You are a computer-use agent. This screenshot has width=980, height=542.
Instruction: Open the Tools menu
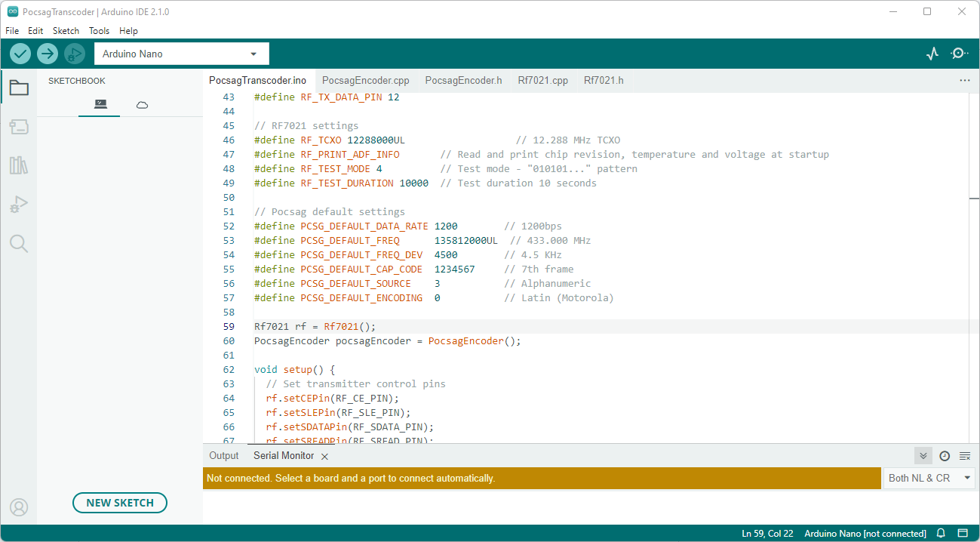99,31
